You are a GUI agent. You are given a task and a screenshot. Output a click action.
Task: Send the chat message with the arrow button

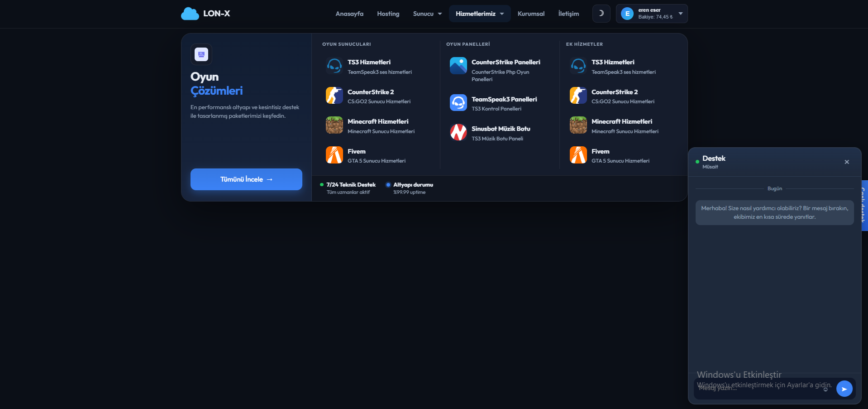click(x=844, y=389)
